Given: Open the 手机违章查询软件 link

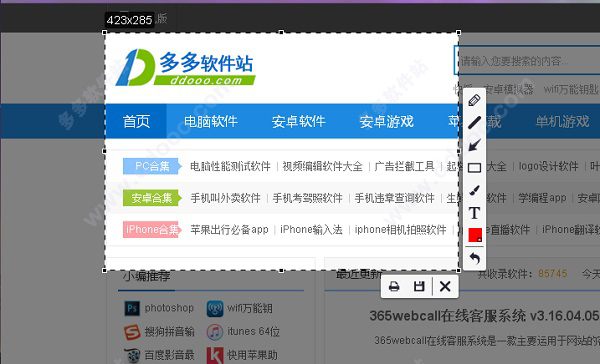Looking at the screenshot, I should (x=395, y=198).
